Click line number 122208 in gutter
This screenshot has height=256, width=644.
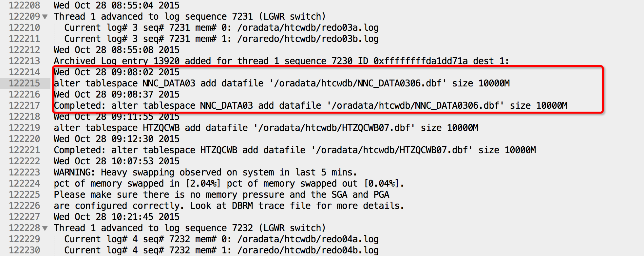[x=24, y=5]
